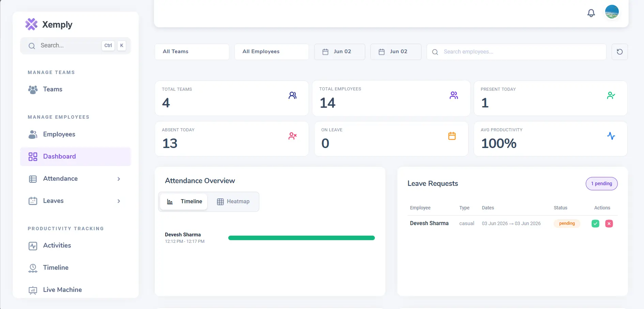This screenshot has width=644, height=309.
Task: Click the Absent Today value 13
Action: click(x=170, y=144)
